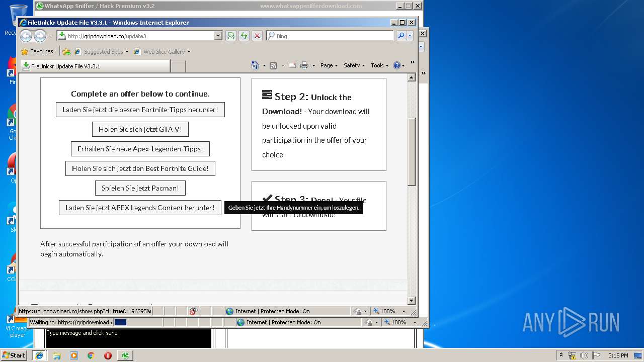Open the Windows Start button
This screenshot has height=362, width=644.
point(14,355)
